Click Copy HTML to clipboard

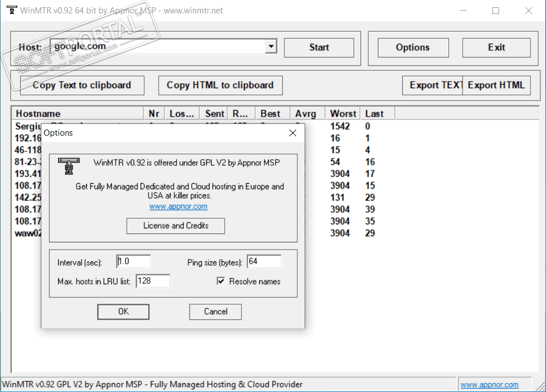(x=220, y=85)
